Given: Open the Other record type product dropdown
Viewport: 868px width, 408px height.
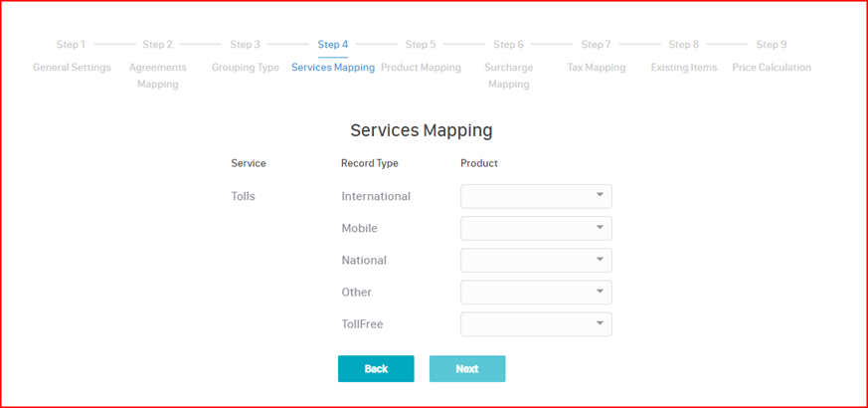Looking at the screenshot, I should [x=536, y=292].
